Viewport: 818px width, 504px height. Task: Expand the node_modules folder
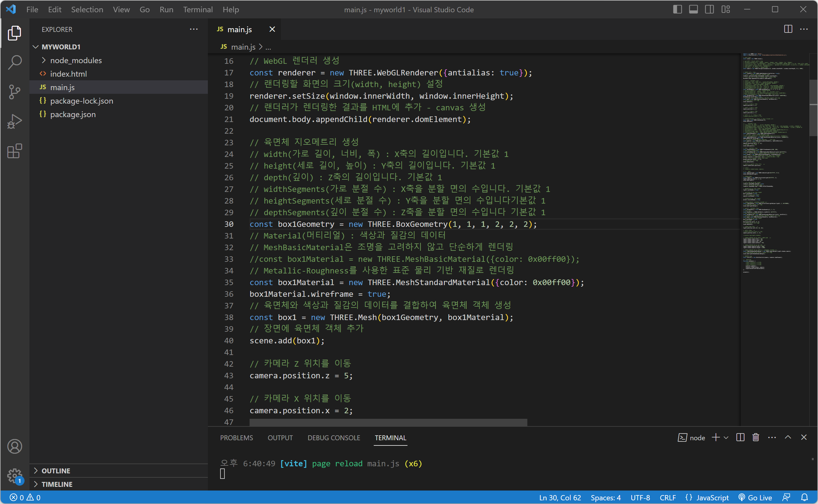coord(76,60)
